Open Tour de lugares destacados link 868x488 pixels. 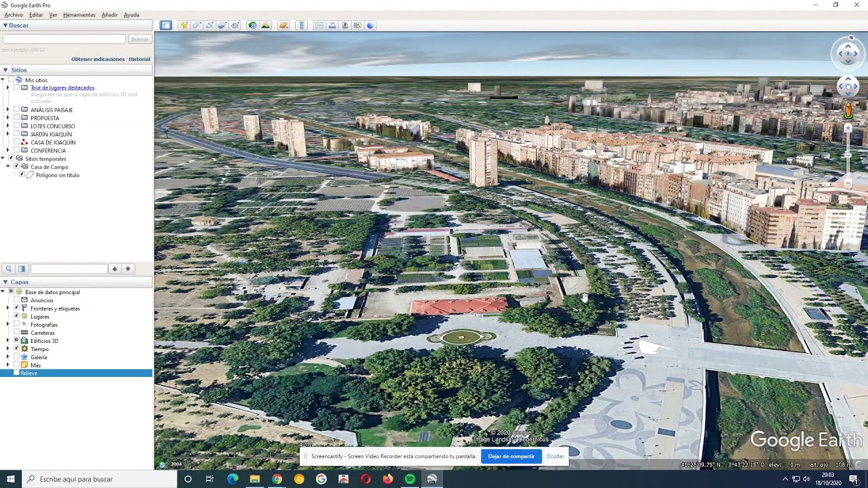click(x=62, y=87)
